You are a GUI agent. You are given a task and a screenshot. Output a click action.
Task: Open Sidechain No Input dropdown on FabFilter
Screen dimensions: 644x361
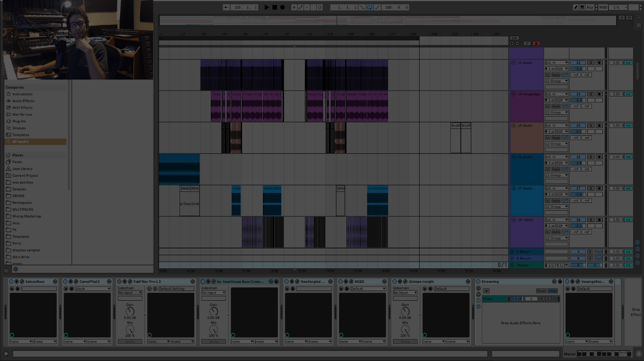(130, 293)
